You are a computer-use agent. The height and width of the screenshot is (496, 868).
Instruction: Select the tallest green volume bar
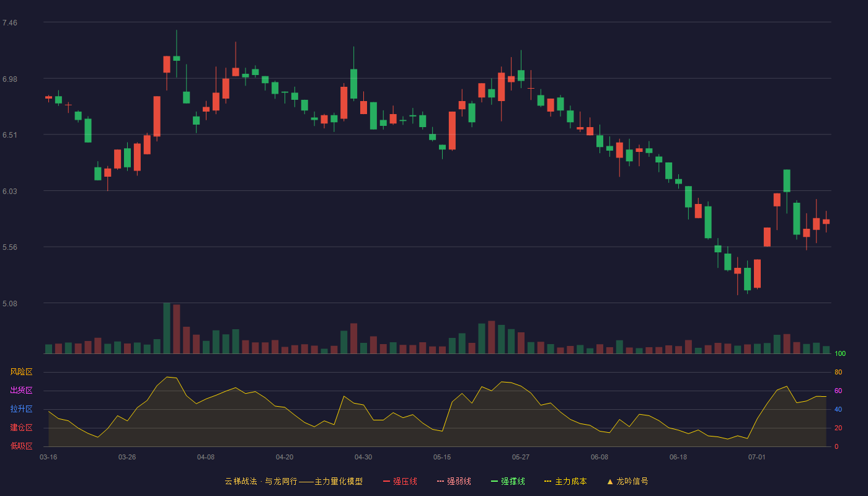point(167,328)
